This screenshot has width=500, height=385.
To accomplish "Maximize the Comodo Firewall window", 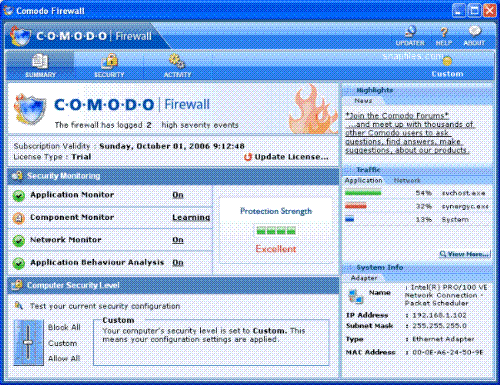I will click(474, 11).
